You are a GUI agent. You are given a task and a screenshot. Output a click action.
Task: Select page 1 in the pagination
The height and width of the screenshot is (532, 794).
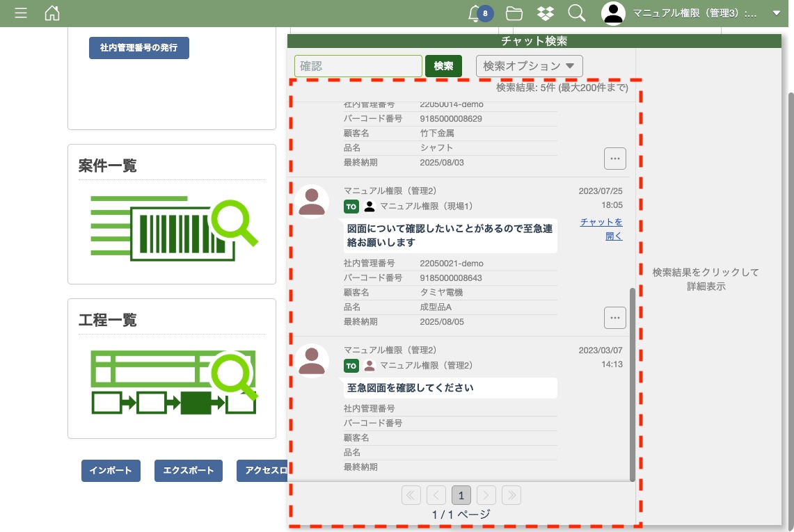pos(461,495)
